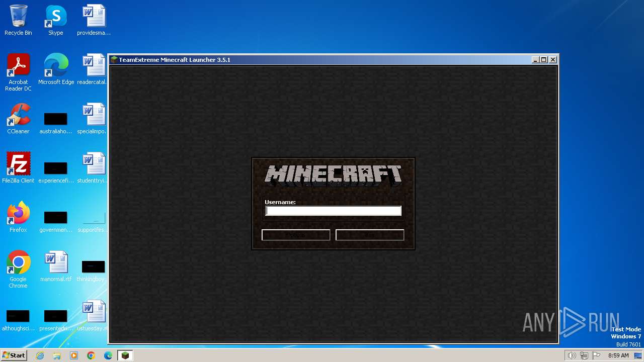644x362 pixels.
Task: Maximize the TeamExtreme Minecraft Launcher window
Action: tap(543, 60)
